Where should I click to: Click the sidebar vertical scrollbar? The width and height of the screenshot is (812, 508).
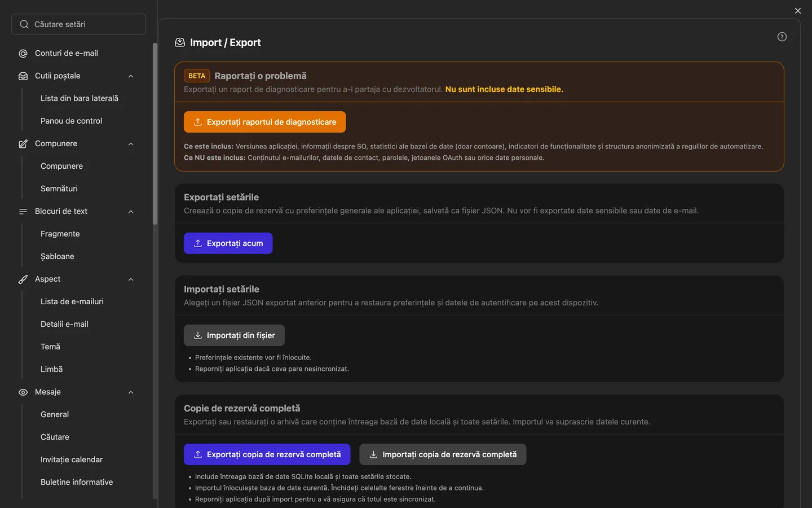pos(155,134)
